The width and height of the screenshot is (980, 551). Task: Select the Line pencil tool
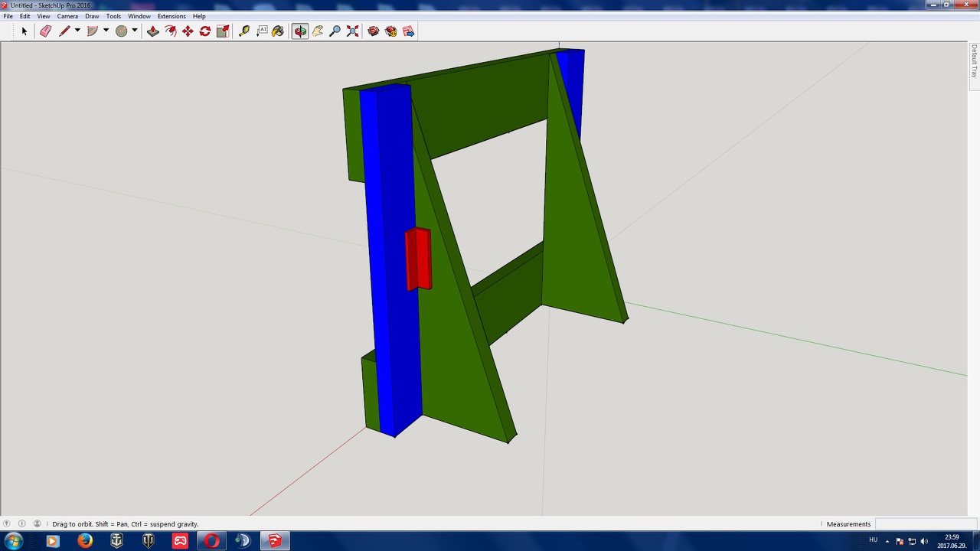(x=64, y=31)
